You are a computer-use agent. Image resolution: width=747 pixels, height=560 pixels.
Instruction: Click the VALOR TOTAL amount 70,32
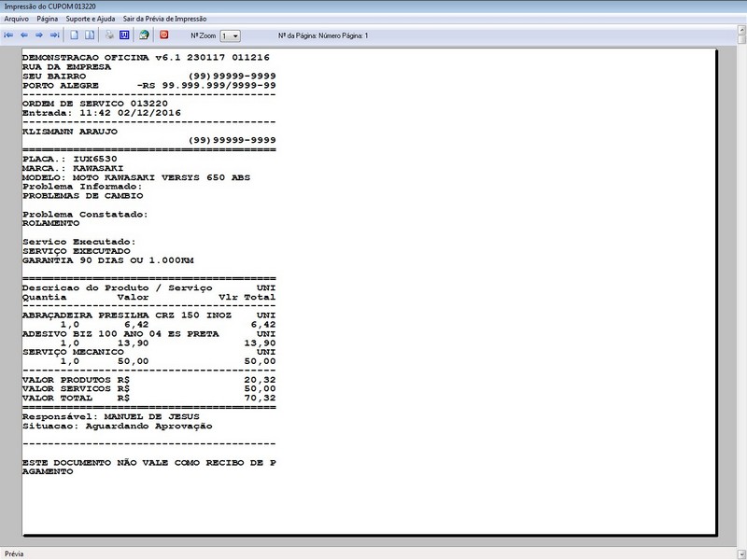pyautogui.click(x=261, y=399)
